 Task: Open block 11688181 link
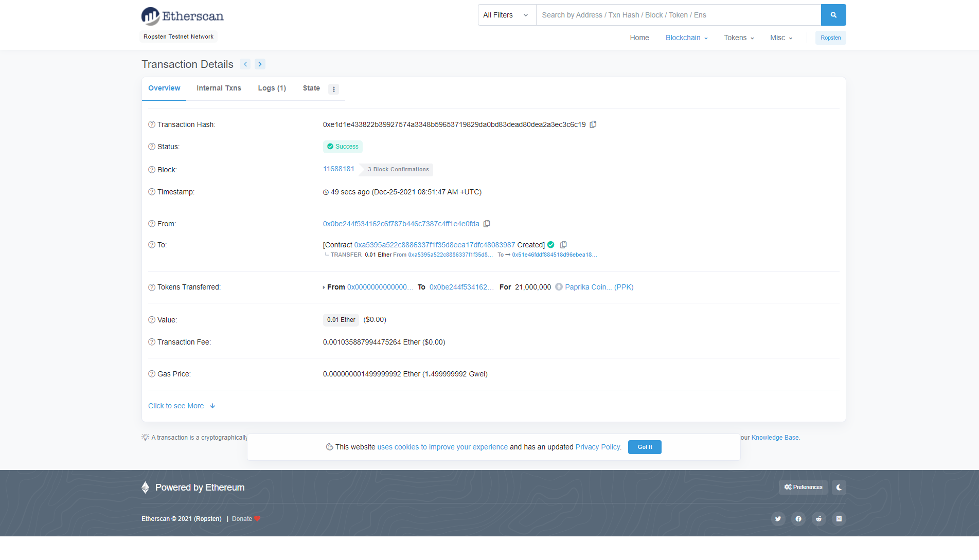coord(339,169)
